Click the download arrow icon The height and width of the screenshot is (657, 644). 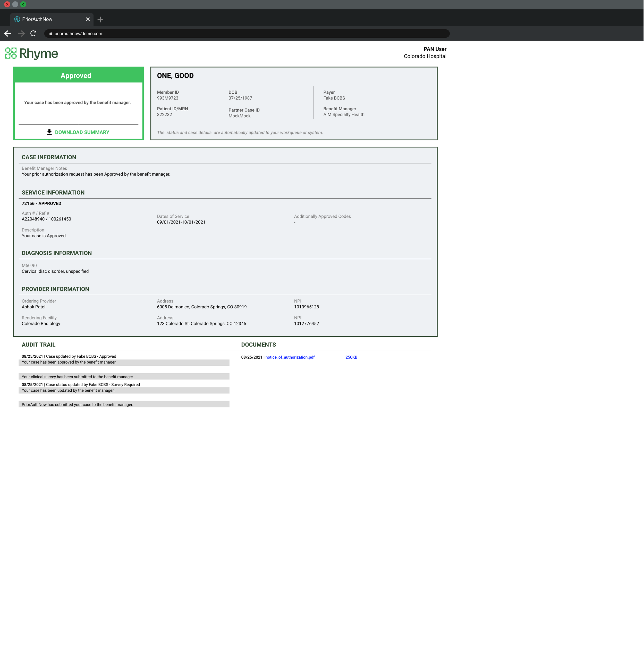[x=49, y=132]
